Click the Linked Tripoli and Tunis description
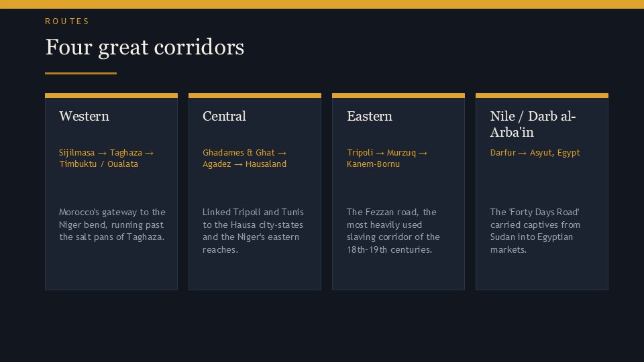The height and width of the screenshot is (362, 644). (253, 231)
